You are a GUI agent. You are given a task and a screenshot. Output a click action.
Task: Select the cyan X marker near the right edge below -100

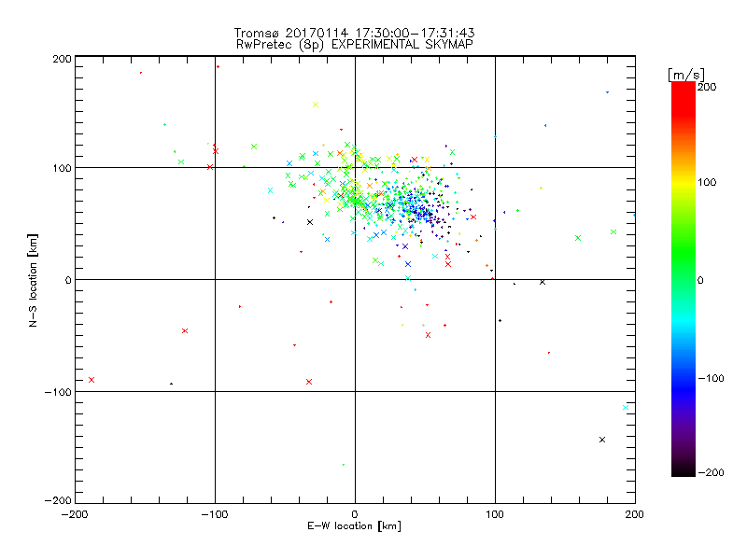point(626,407)
